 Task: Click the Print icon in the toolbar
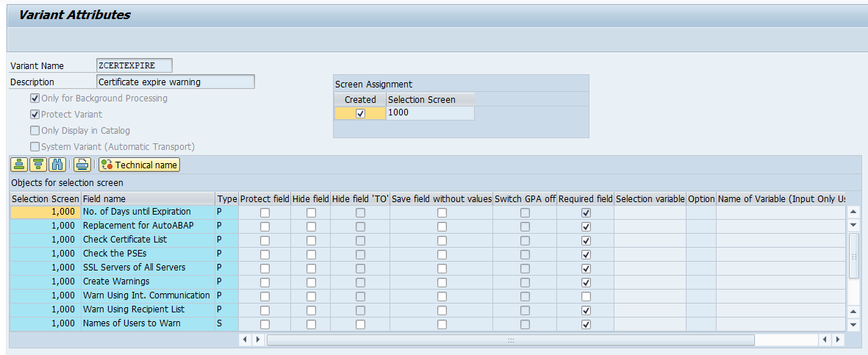click(82, 165)
